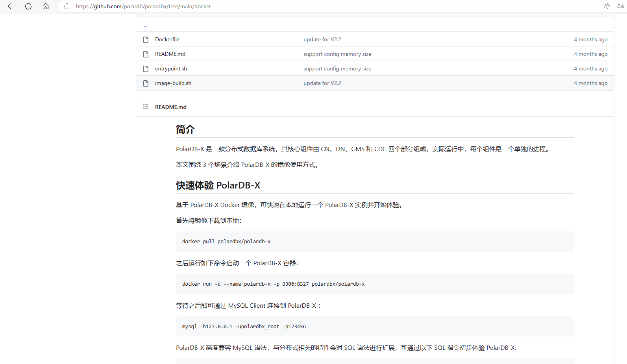Open README.md commit 'support config memory size'

(337, 54)
